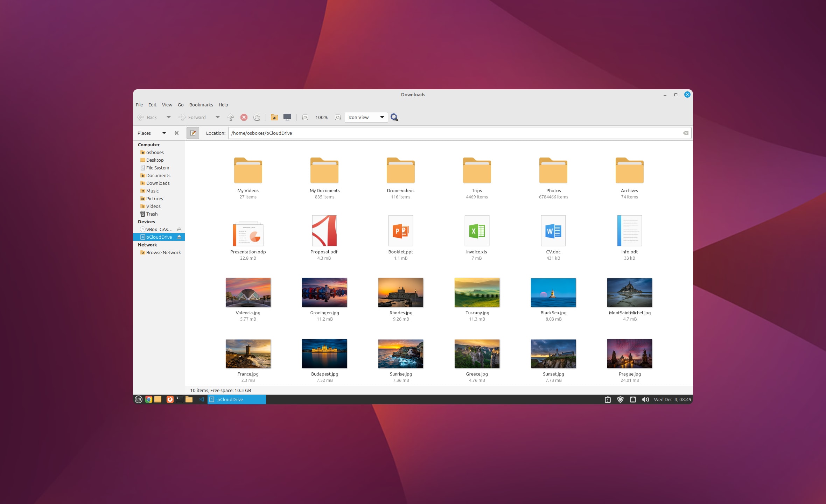Stop loading the current folder

point(244,117)
